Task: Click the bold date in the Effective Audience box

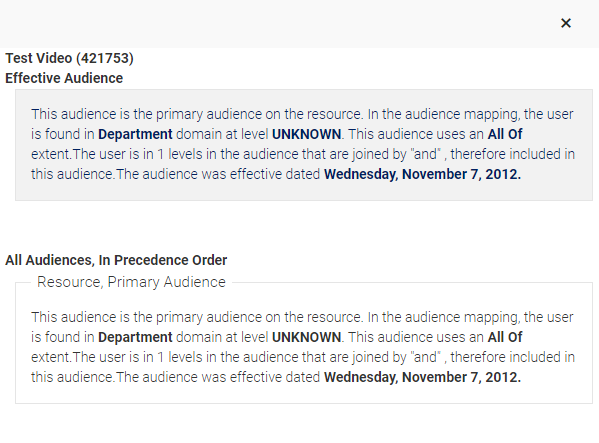Action: click(423, 174)
